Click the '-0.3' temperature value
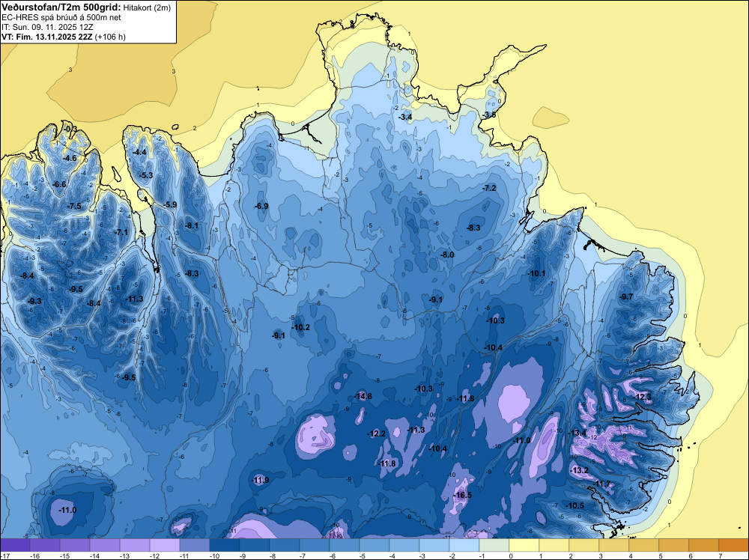This screenshot has width=749, height=560. point(70,129)
